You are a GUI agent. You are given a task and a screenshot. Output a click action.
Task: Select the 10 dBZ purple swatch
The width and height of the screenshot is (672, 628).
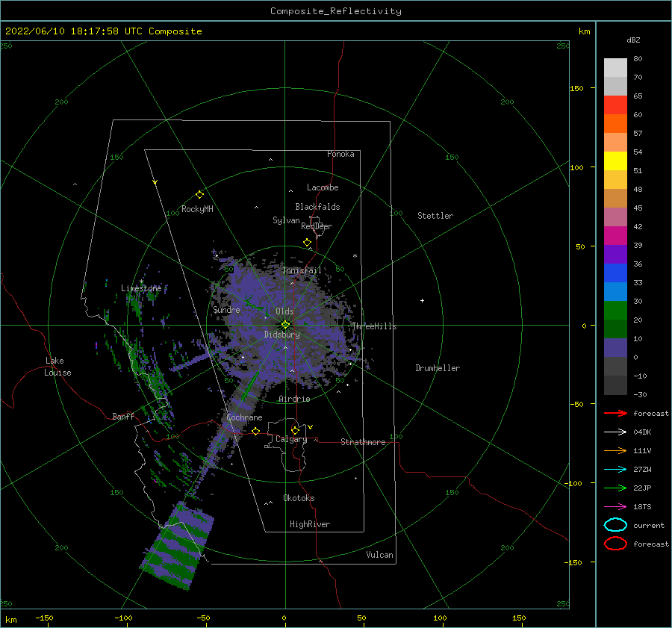(615, 348)
